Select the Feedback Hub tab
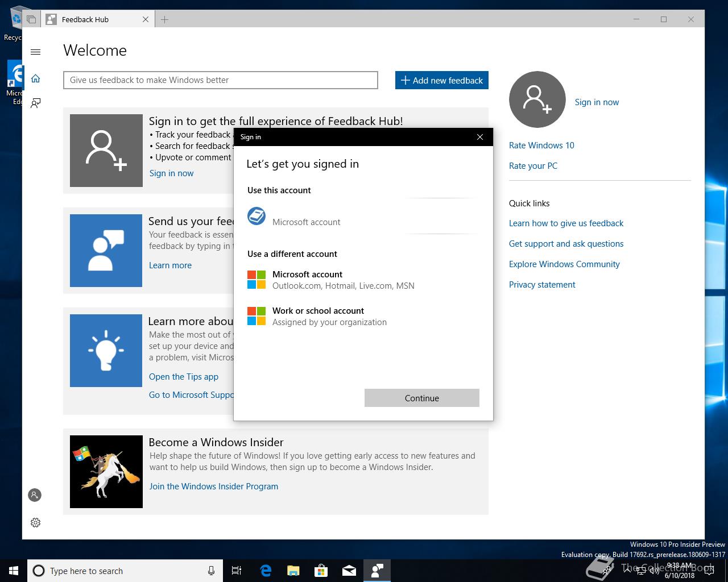 coord(97,19)
